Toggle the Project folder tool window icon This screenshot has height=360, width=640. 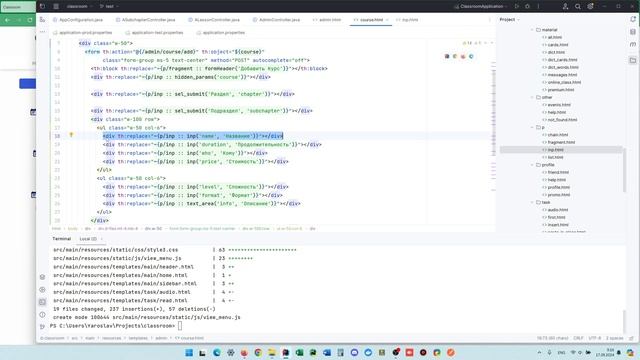point(633,60)
